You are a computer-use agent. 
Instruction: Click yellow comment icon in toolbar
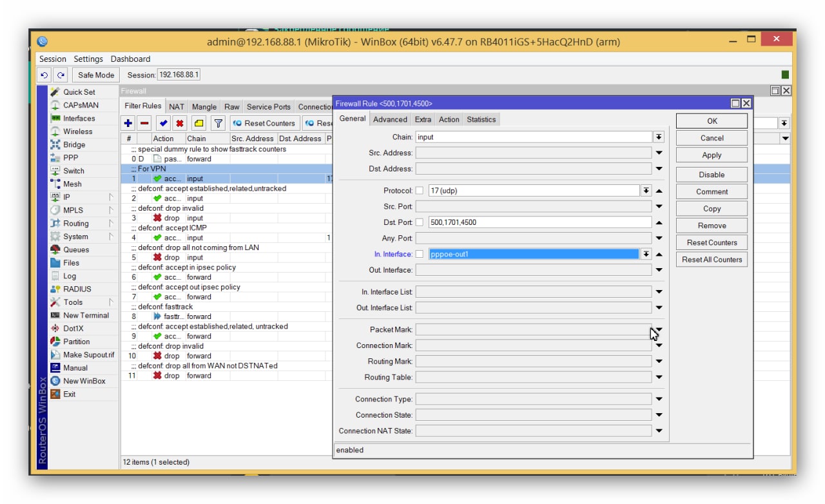tap(199, 123)
